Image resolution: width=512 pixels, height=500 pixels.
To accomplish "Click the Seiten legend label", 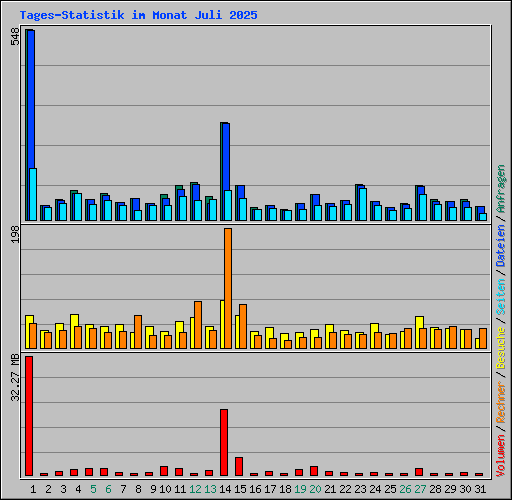I will click(501, 296).
